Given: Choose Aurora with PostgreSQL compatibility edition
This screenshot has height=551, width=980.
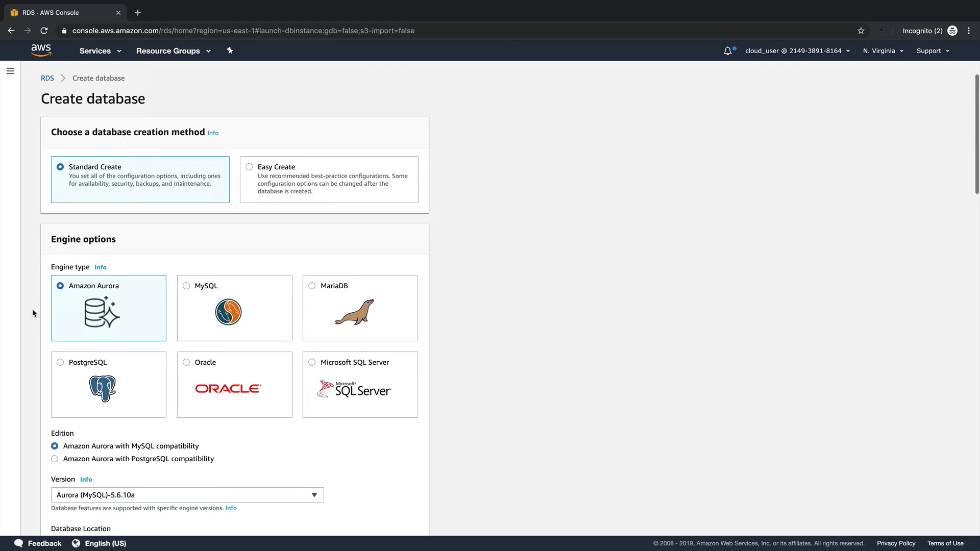Looking at the screenshot, I should (55, 459).
